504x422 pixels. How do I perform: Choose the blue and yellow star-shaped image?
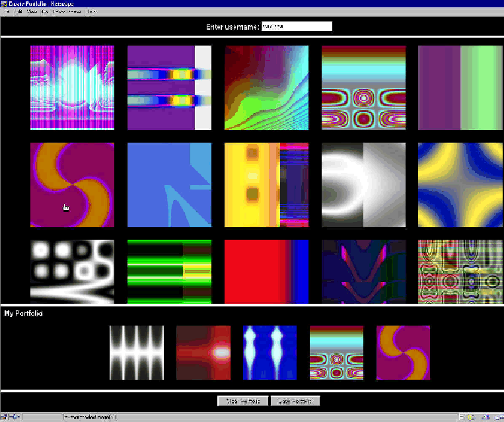tap(460, 184)
